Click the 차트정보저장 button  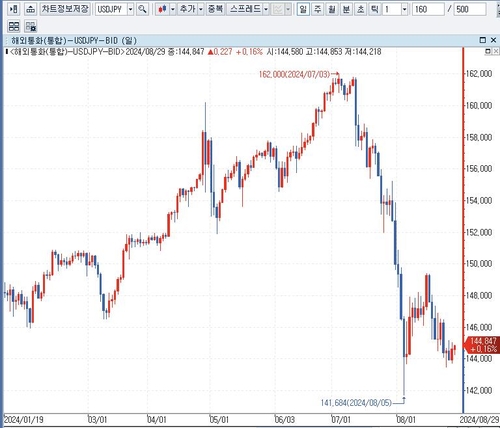(x=65, y=9)
